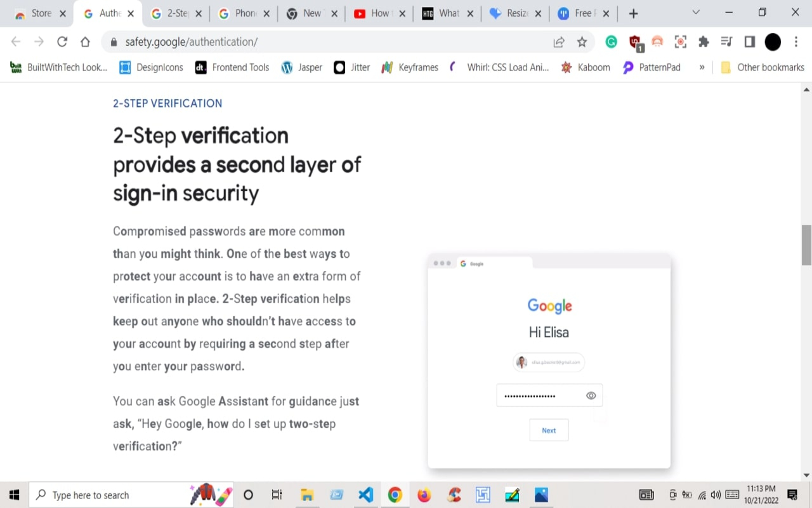Toggle the Chrome side panel icon
This screenshot has width=812, height=508.
click(x=749, y=42)
